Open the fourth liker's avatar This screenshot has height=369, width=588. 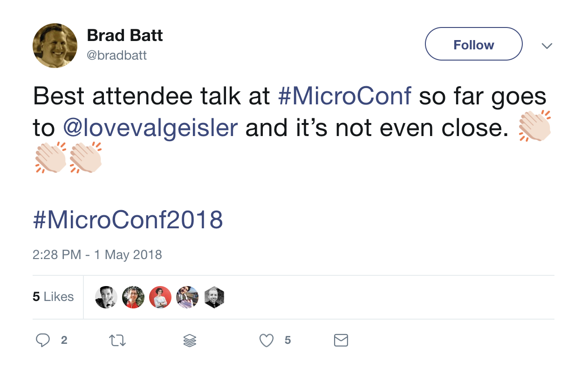(187, 297)
